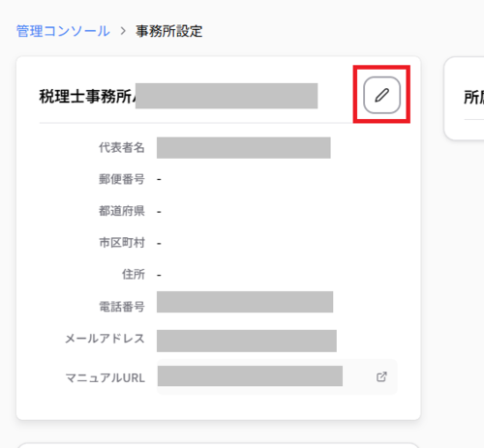The height and width of the screenshot is (448, 484).
Task: Click the 電話番号 label
Action: pos(122,307)
